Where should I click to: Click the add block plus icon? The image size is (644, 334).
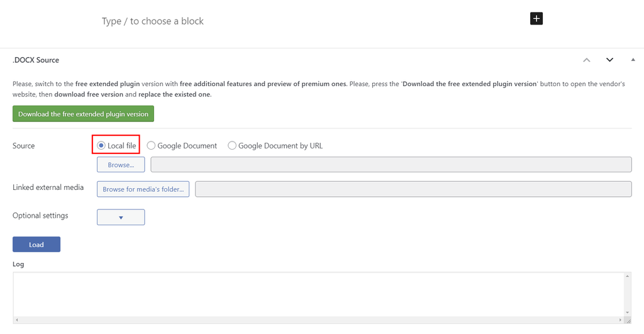point(536,19)
